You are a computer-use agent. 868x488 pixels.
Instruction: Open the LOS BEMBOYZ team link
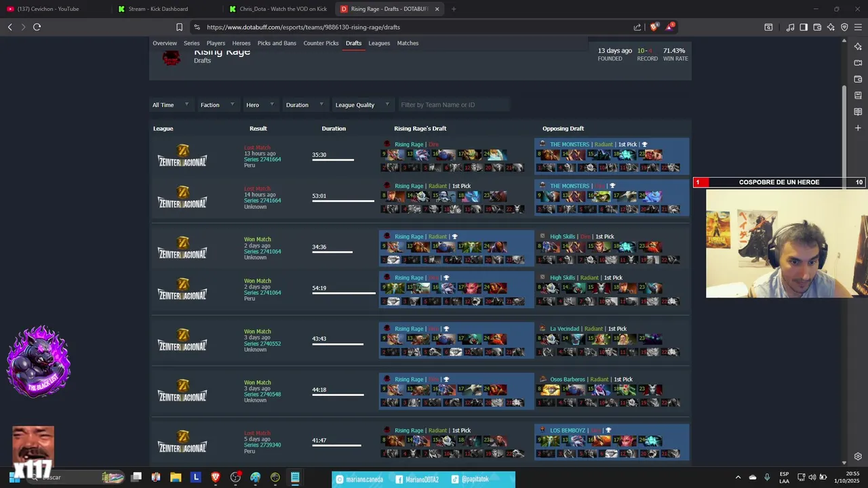click(x=568, y=430)
